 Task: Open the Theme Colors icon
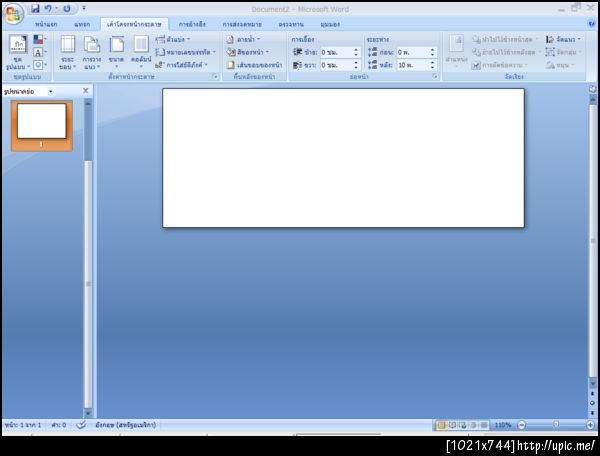pos(38,39)
